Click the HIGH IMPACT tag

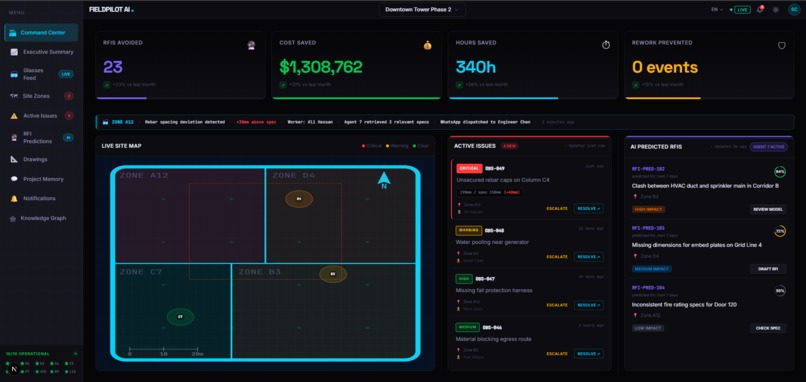coord(648,209)
